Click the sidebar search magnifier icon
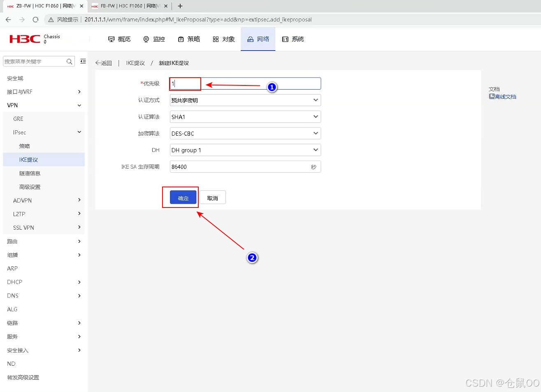The width and height of the screenshot is (541, 392). [69, 61]
